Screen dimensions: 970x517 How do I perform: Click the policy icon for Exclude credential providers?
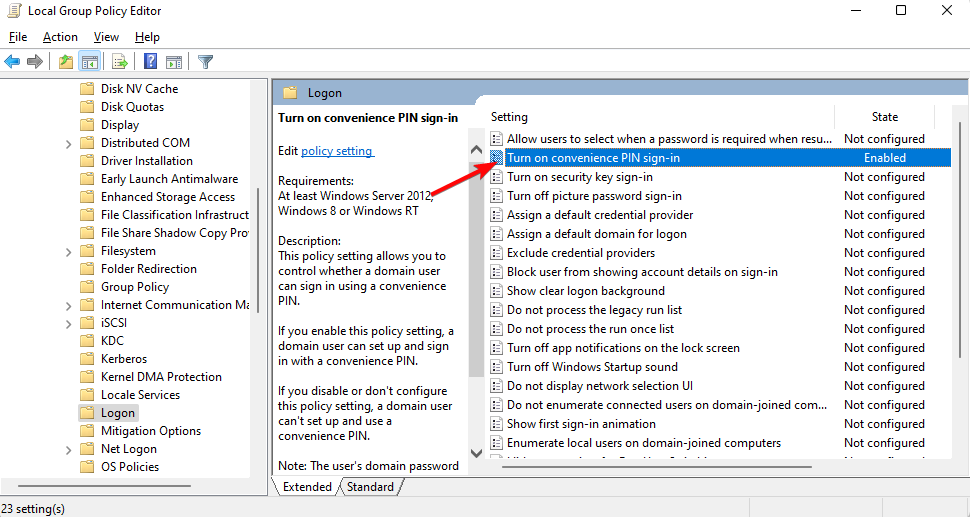[x=496, y=253]
